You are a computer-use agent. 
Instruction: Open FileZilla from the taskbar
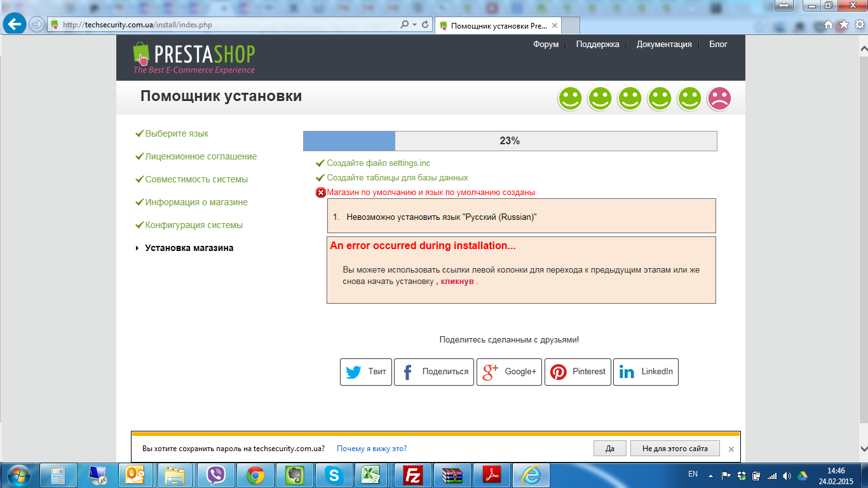[414, 475]
